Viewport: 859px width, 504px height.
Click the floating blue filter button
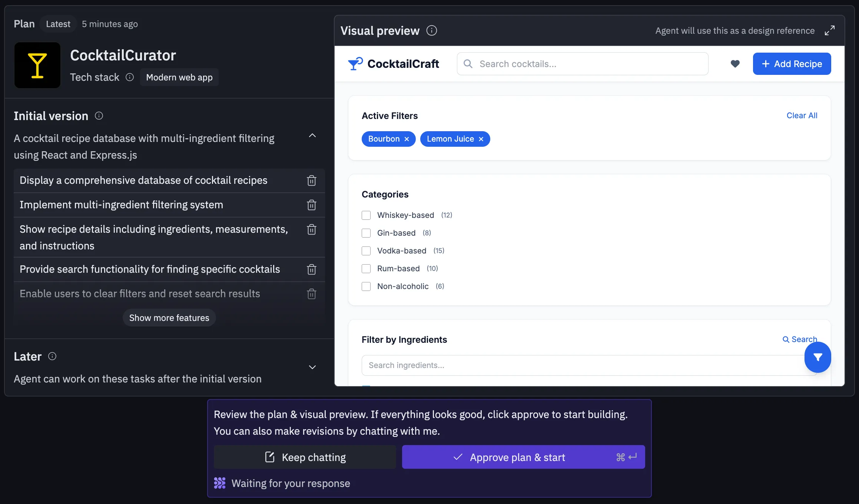pos(817,357)
